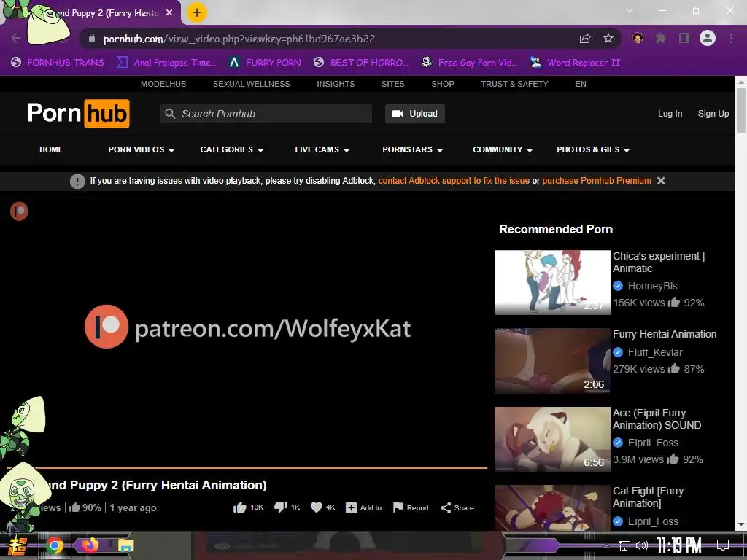This screenshot has width=747, height=560.
Task: Open the TRUST & SAFETY link
Action: coord(514,84)
